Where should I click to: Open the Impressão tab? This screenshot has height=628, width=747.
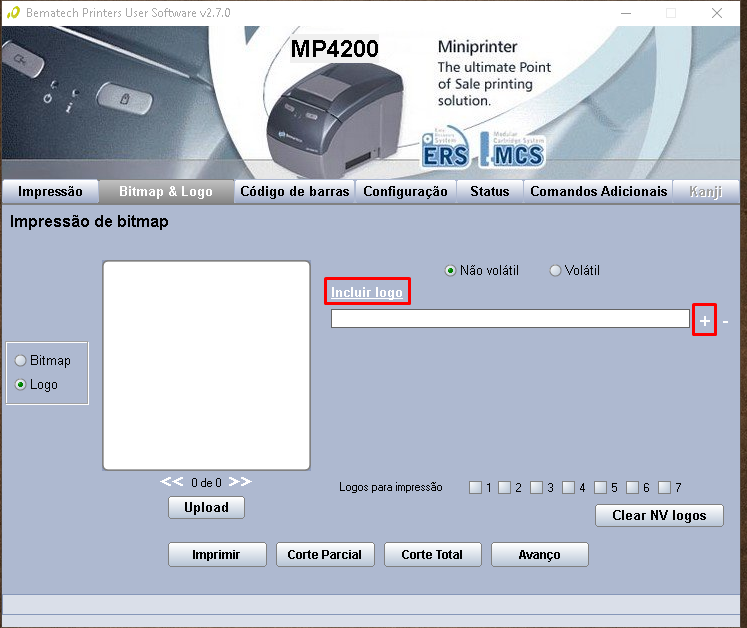click(50, 192)
